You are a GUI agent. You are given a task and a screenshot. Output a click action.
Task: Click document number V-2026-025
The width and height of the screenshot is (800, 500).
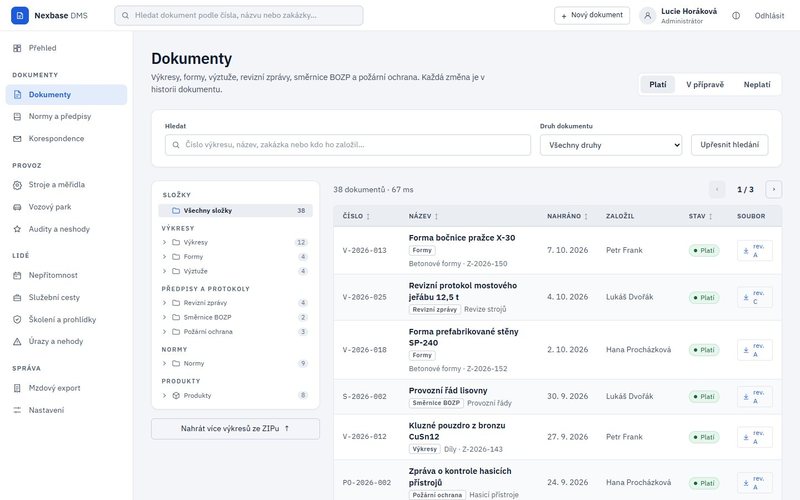pyautogui.click(x=364, y=297)
